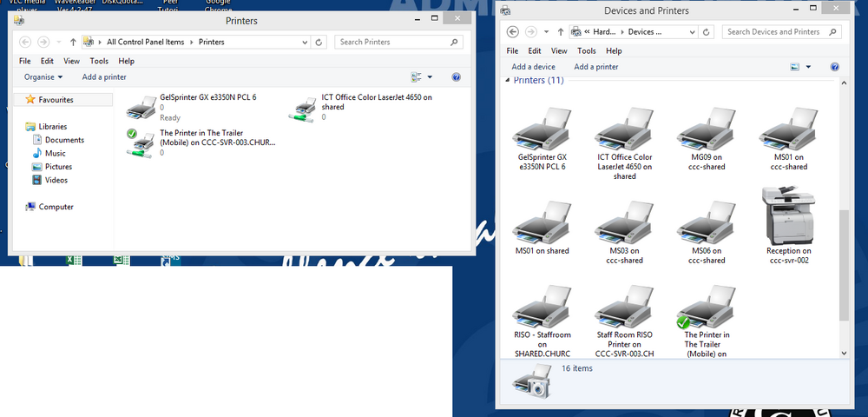Refresh the Printers window address bar
This screenshot has width=868, height=417.
[319, 42]
